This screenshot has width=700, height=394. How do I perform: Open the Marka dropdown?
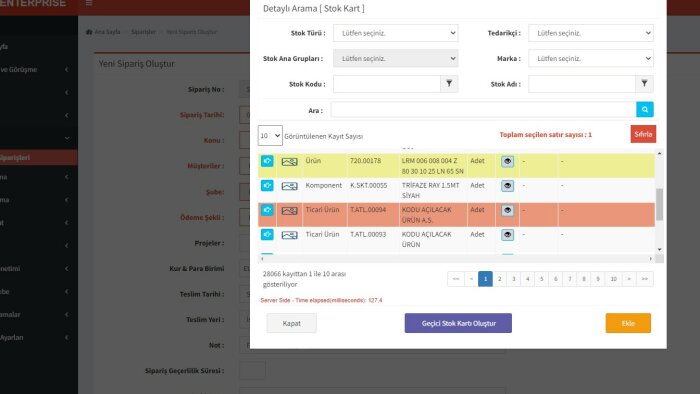click(x=591, y=58)
